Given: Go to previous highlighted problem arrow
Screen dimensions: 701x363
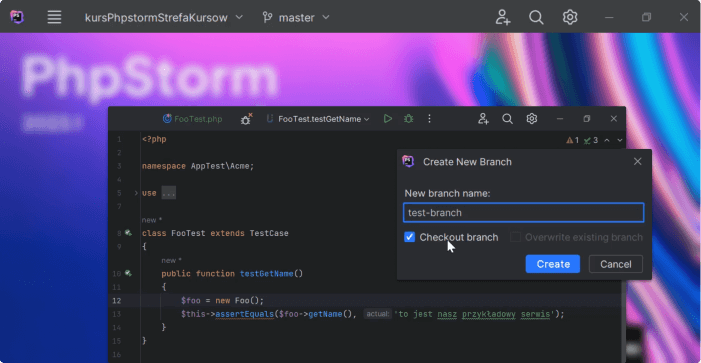Looking at the screenshot, I should tap(607, 140).
